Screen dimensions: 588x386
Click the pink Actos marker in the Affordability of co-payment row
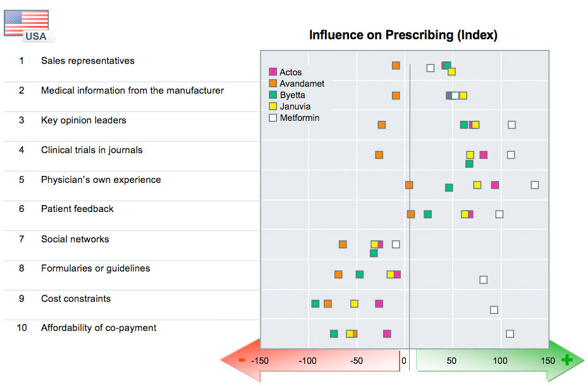pos(387,333)
